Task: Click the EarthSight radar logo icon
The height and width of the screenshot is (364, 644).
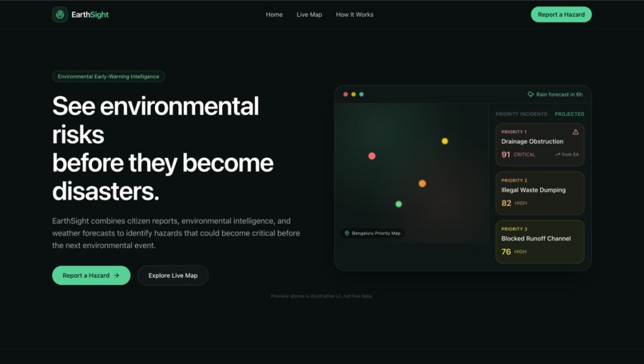Action: tap(60, 14)
